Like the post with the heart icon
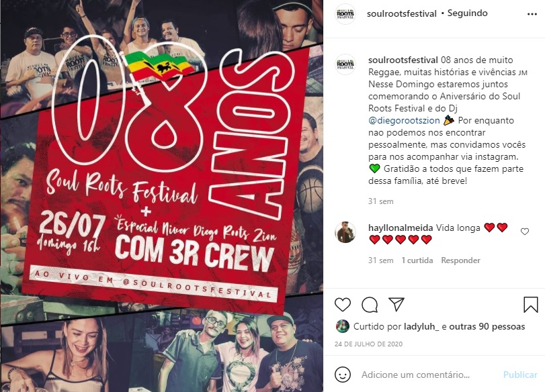The width and height of the screenshot is (545, 392). click(342, 305)
